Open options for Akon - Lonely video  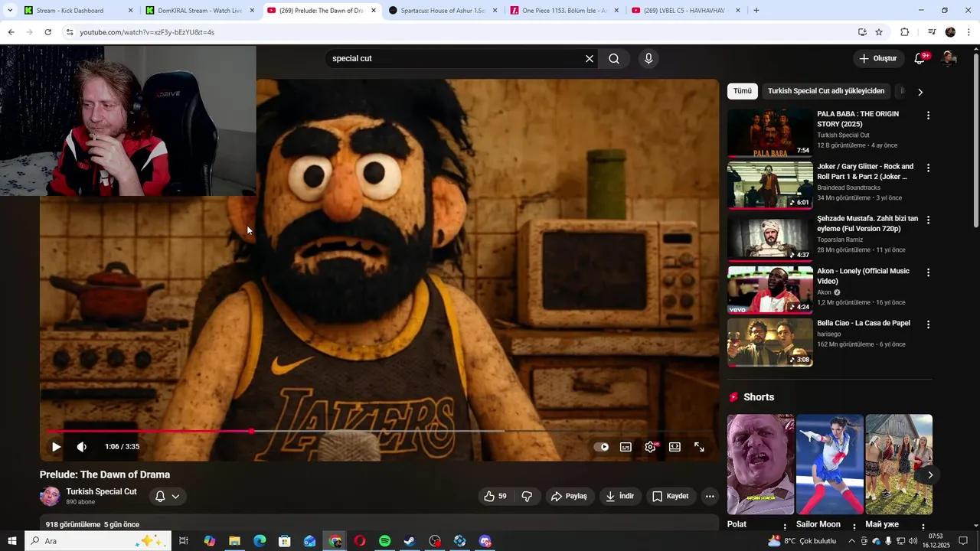(x=928, y=272)
